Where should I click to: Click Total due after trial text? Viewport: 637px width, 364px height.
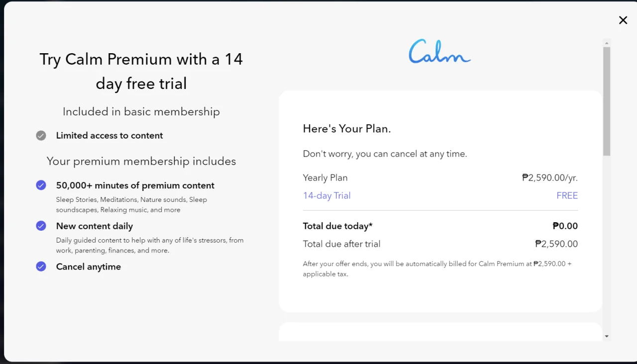[x=341, y=244]
